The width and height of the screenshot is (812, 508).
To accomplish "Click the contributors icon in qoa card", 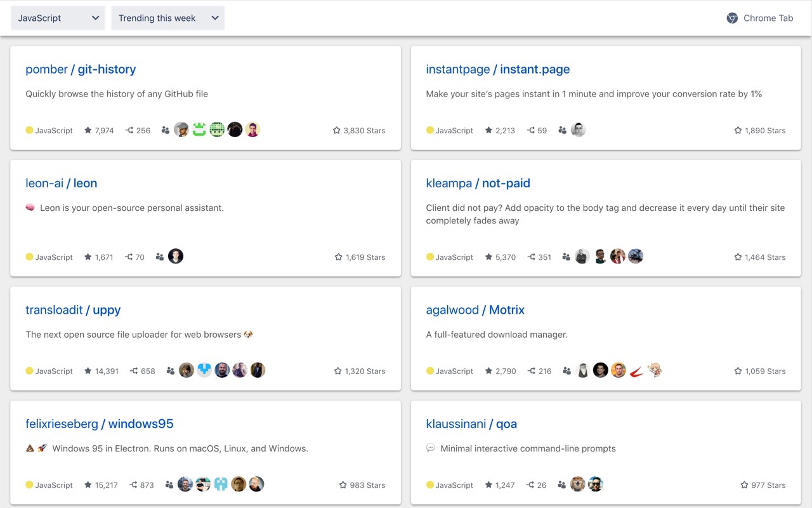I will point(561,485).
